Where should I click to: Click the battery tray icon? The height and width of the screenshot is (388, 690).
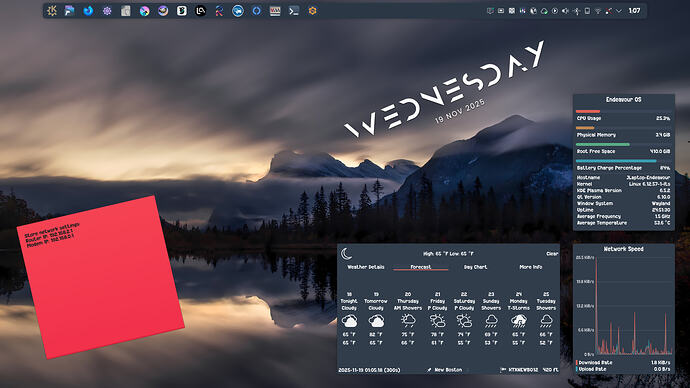[587, 11]
